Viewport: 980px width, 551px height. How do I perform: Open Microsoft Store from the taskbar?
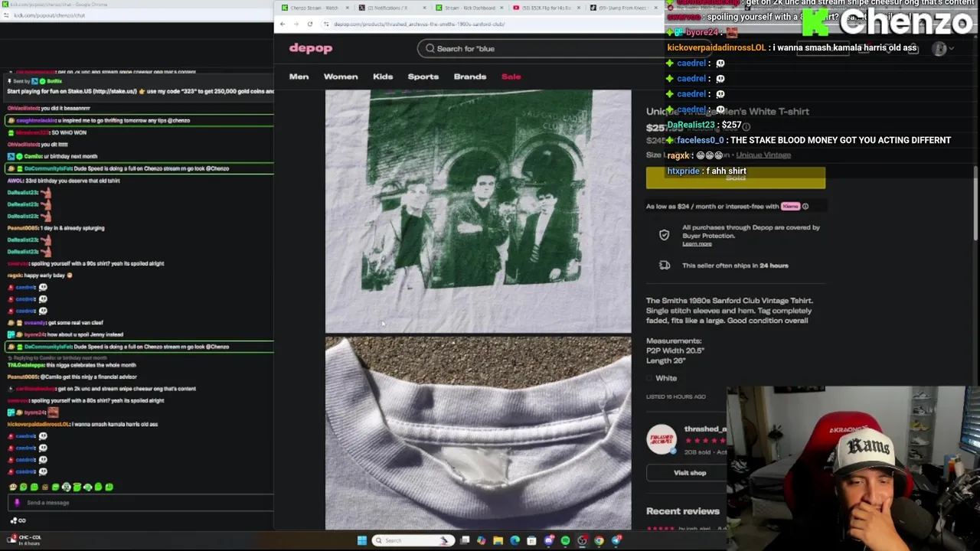[x=531, y=540]
